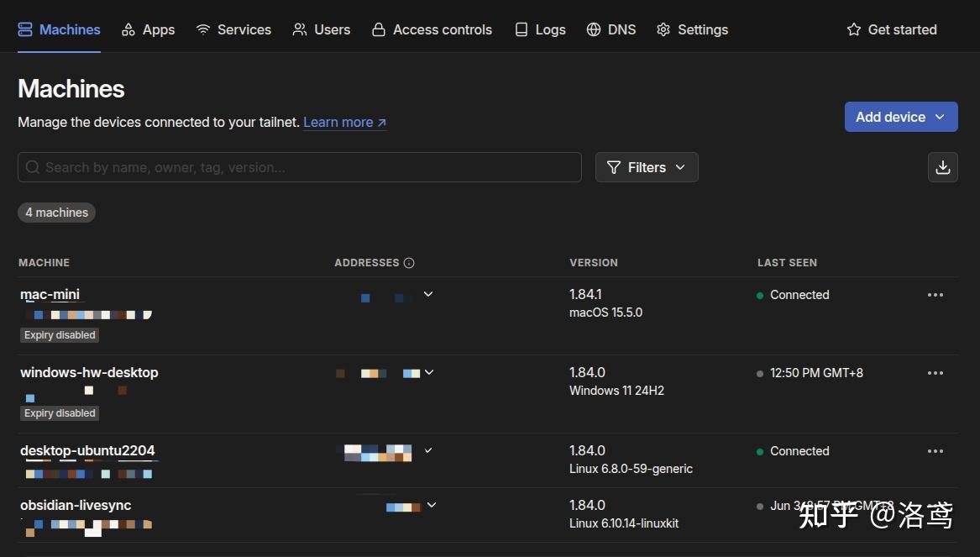Click the download/export machines icon

(942, 167)
